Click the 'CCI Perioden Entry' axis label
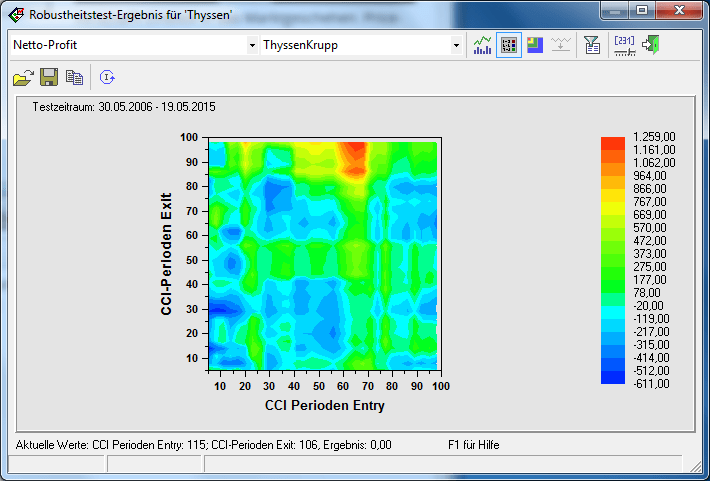This screenshot has height=481, width=710. pyautogui.click(x=324, y=406)
